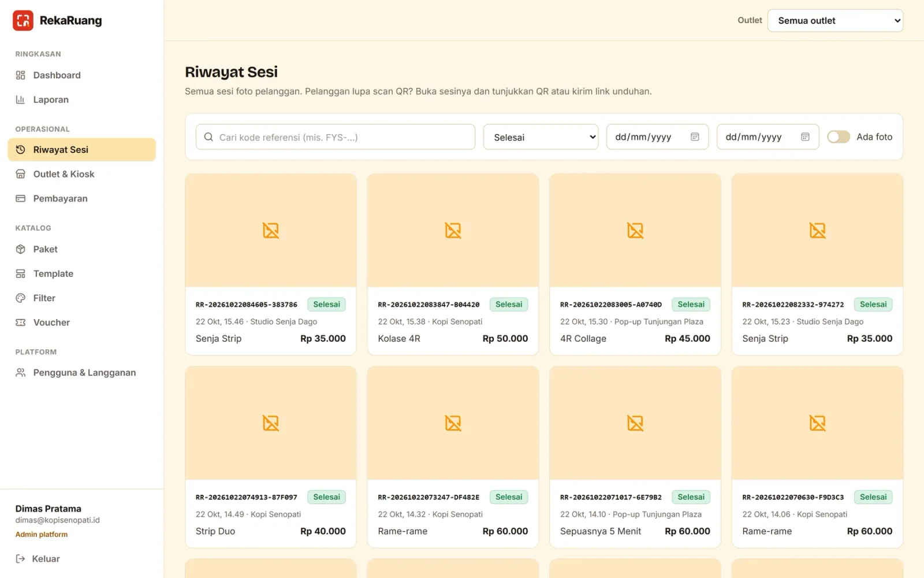
Task: Click the start date dd/mm/yyyy field
Action: [x=657, y=137]
